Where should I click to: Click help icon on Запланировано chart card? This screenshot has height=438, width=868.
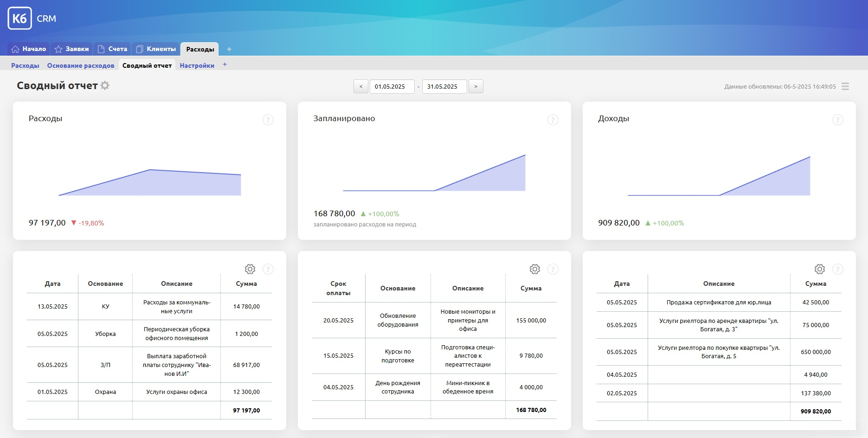[x=553, y=120]
